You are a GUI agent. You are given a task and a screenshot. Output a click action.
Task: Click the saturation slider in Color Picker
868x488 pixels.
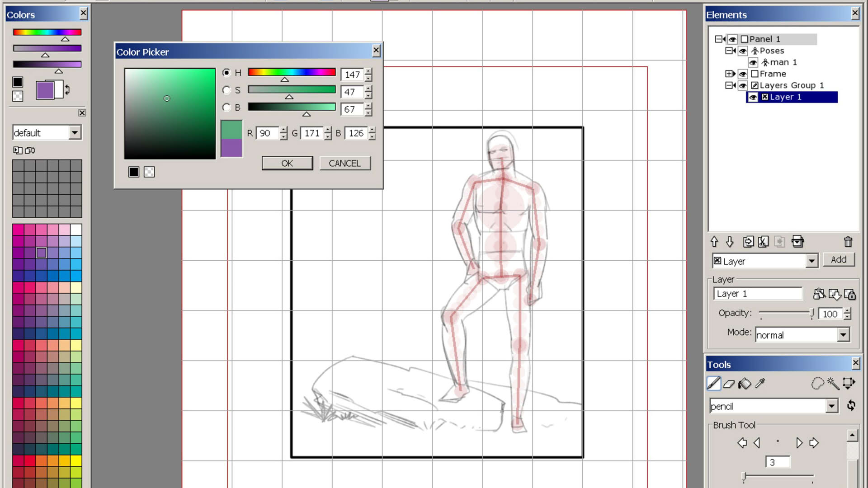[x=292, y=89]
